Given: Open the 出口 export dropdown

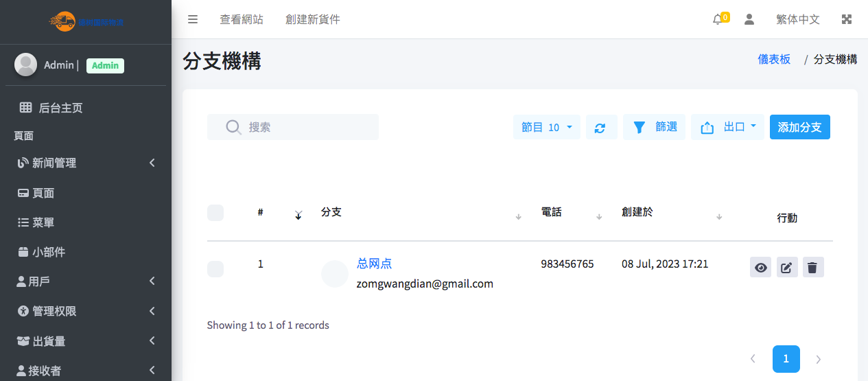Looking at the screenshot, I should coord(727,127).
